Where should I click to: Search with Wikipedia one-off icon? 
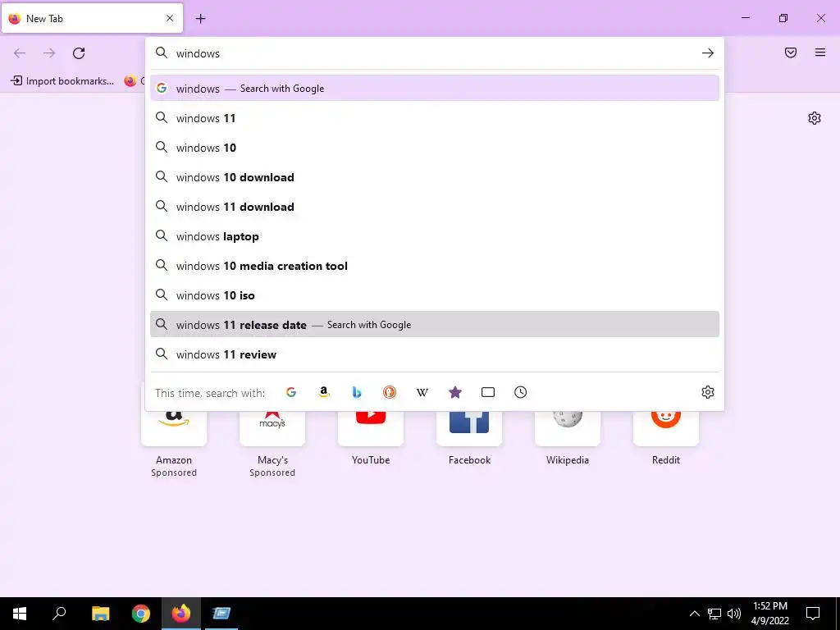pyautogui.click(x=422, y=392)
